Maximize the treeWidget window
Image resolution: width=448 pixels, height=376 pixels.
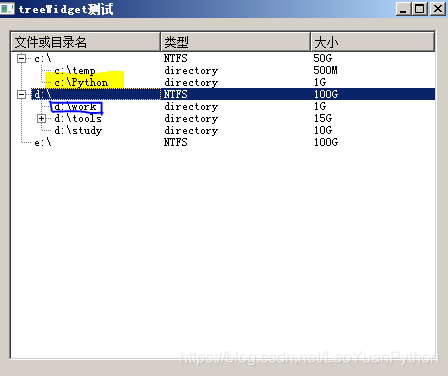point(420,9)
